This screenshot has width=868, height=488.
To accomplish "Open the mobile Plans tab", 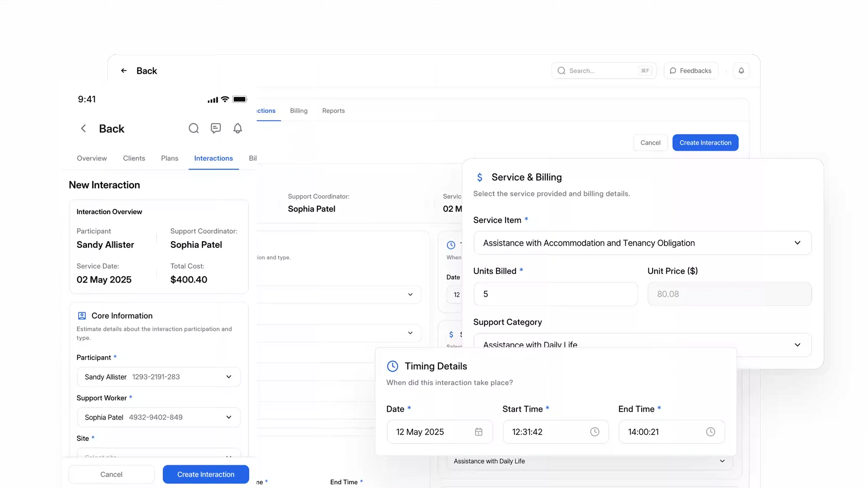I will 169,158.
